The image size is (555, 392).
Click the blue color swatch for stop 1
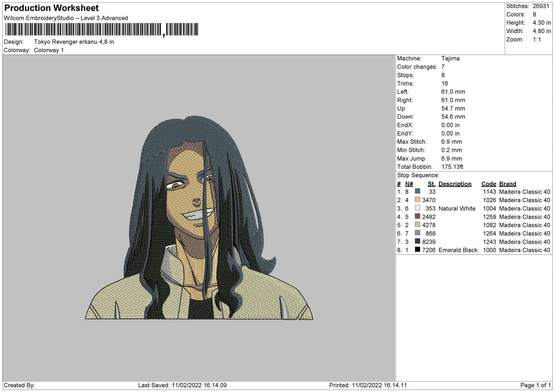click(417, 191)
